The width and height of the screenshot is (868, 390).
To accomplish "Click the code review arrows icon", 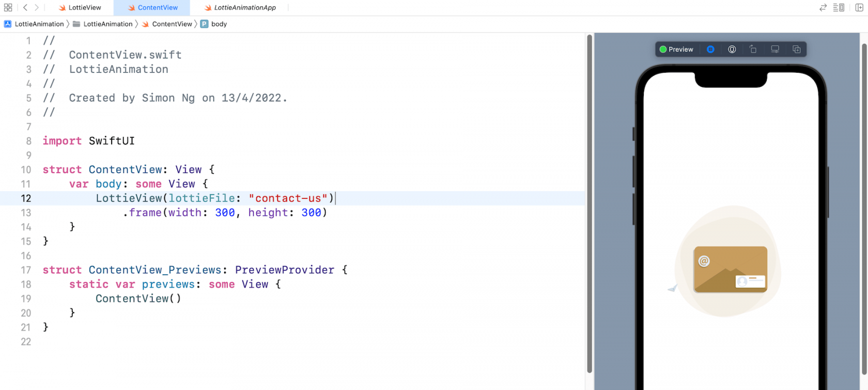I will pyautogui.click(x=823, y=8).
